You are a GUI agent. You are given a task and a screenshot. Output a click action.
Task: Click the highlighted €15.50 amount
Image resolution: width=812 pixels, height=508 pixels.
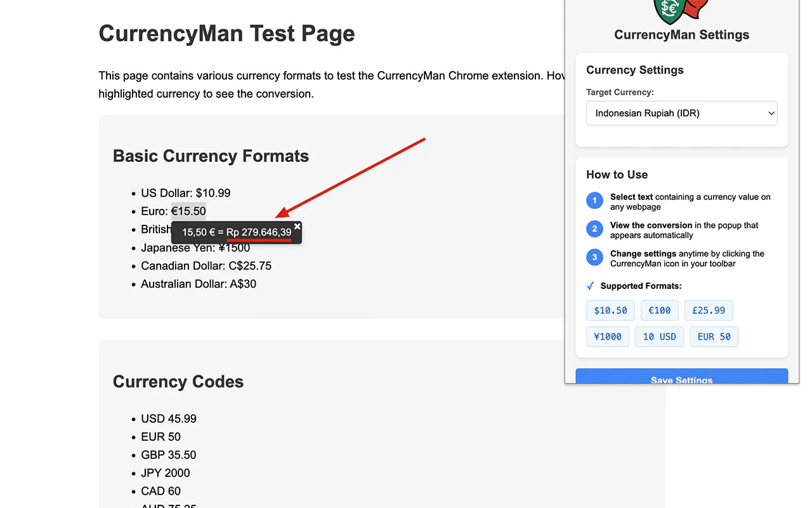click(188, 211)
